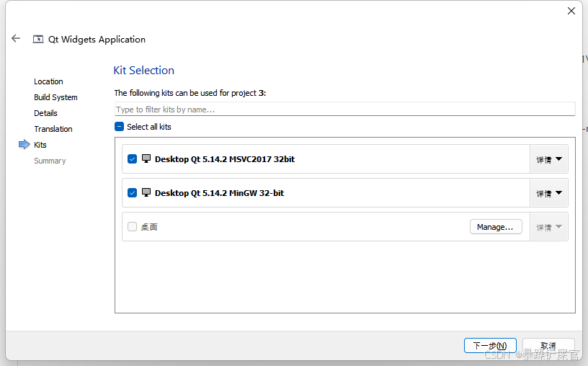The image size is (588, 366).
Task: Proceed with the 下一步(N) button
Action: [x=490, y=345]
